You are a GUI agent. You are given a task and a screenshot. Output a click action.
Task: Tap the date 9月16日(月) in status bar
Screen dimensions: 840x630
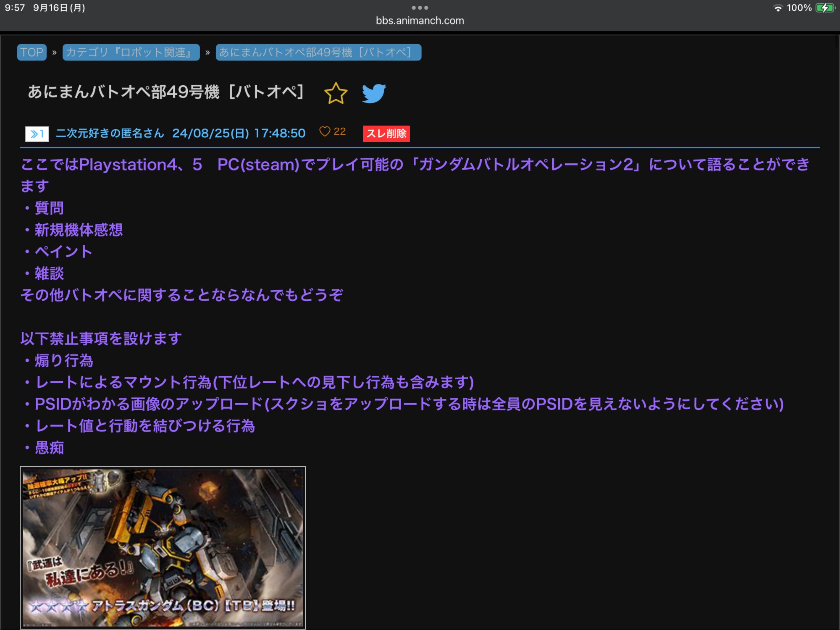(x=59, y=8)
